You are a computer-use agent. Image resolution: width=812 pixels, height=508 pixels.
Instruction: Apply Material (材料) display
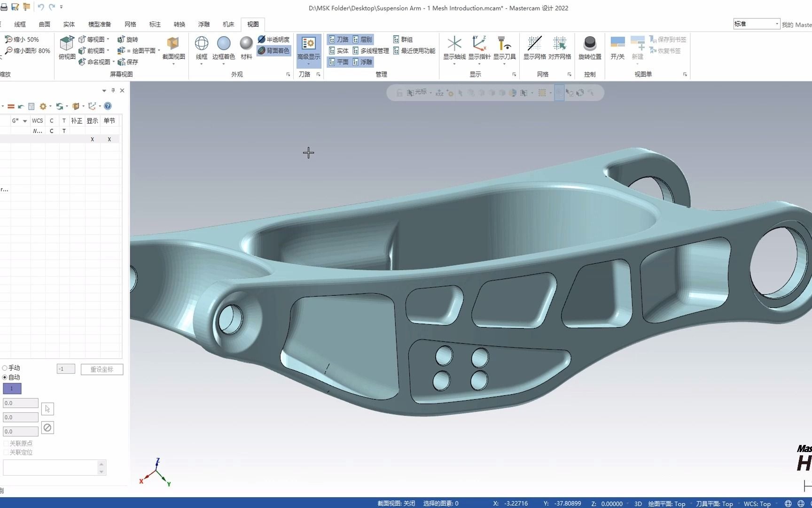(246, 43)
